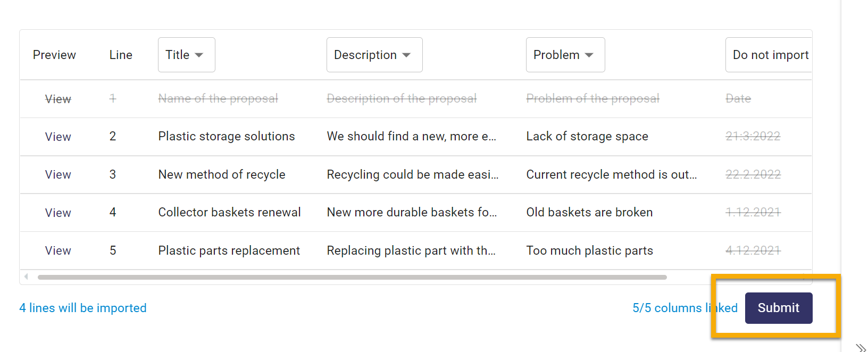
Task: Click line number 4
Action: [113, 212]
